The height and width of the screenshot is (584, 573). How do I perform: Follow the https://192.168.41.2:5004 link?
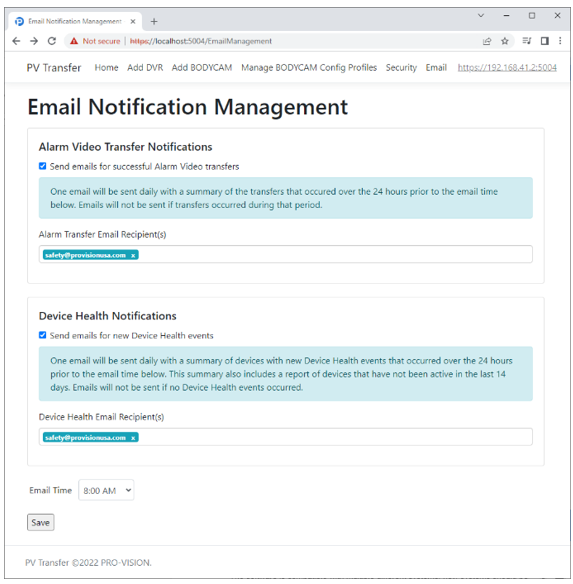pos(507,68)
